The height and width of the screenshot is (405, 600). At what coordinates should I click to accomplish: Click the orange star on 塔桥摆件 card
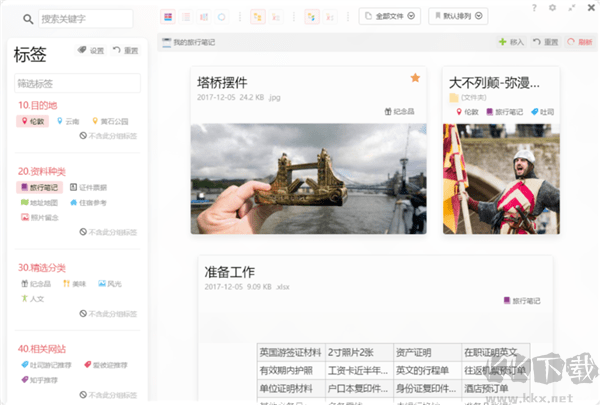point(415,78)
